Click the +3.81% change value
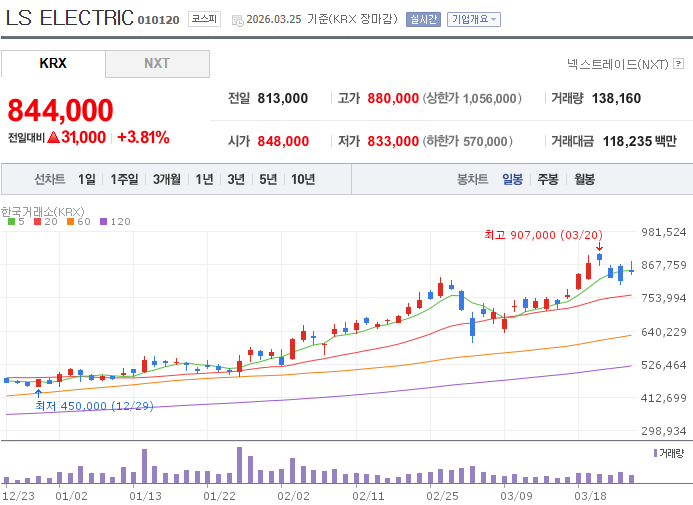This screenshot has height=505, width=693. pos(143,137)
